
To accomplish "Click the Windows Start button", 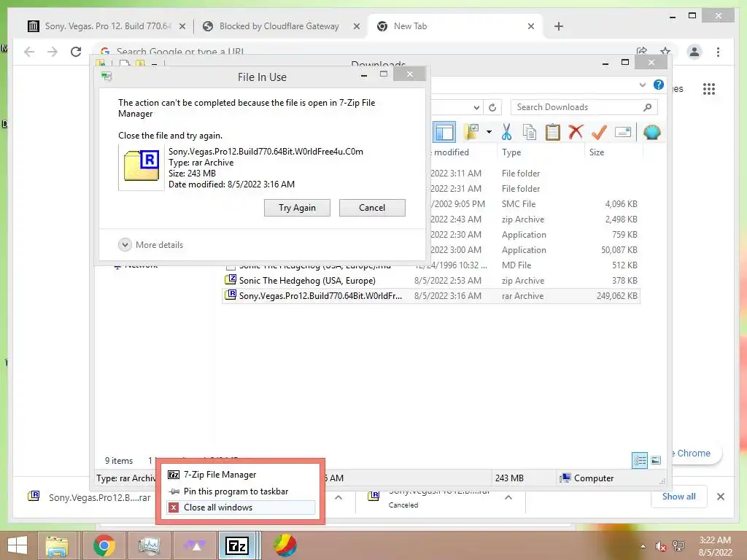I will tap(18, 545).
